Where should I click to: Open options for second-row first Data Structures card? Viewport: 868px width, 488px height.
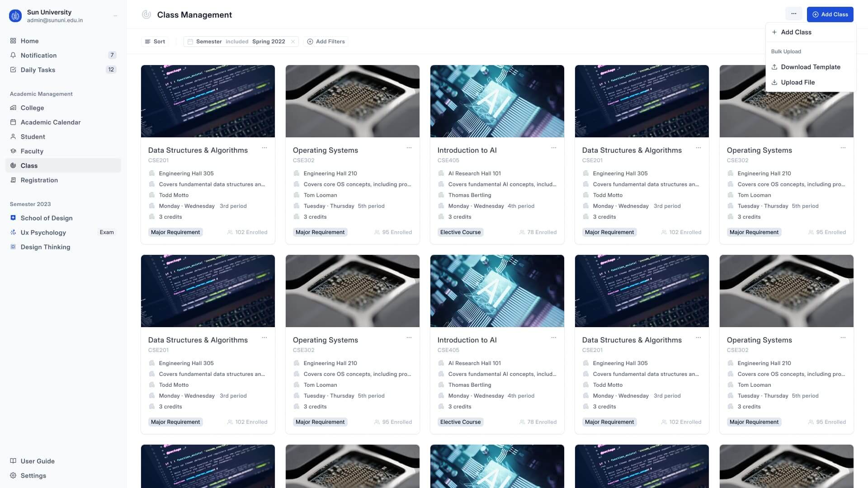coord(264,338)
